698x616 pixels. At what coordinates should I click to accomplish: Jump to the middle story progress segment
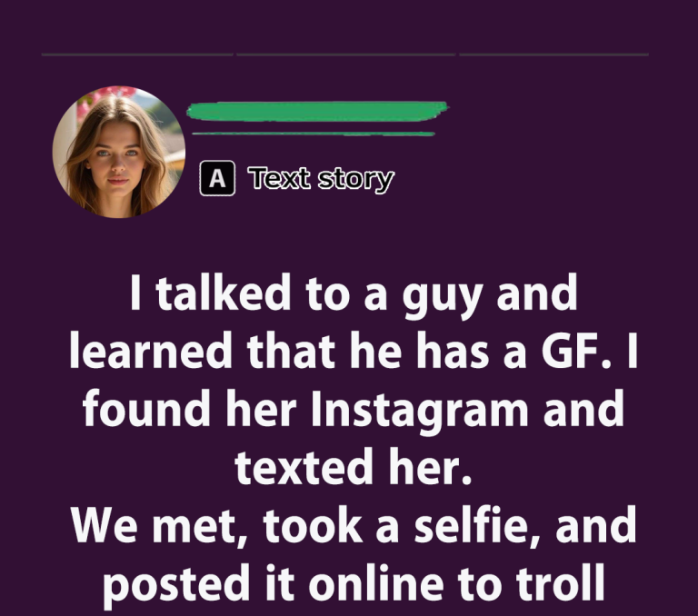pos(346,55)
